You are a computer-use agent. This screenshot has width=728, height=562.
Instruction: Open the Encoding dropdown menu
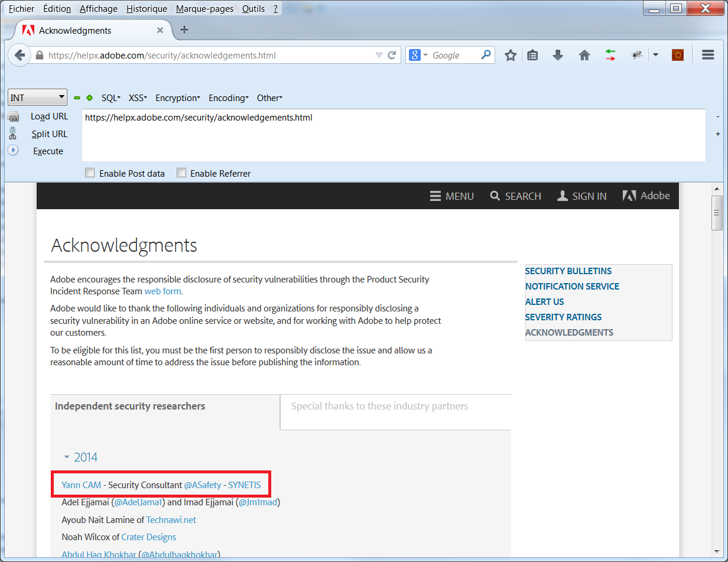point(229,98)
